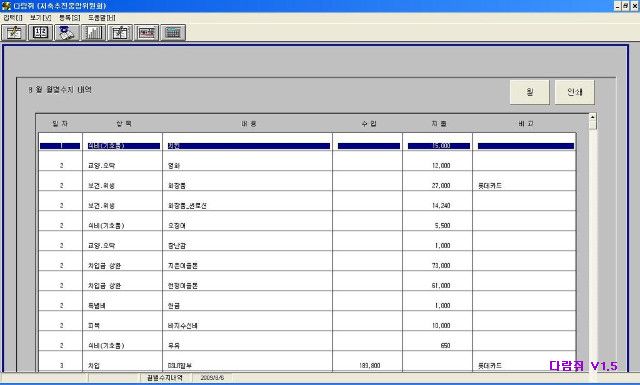Click the 수입 column header
640x385 pixels.
(x=369, y=124)
